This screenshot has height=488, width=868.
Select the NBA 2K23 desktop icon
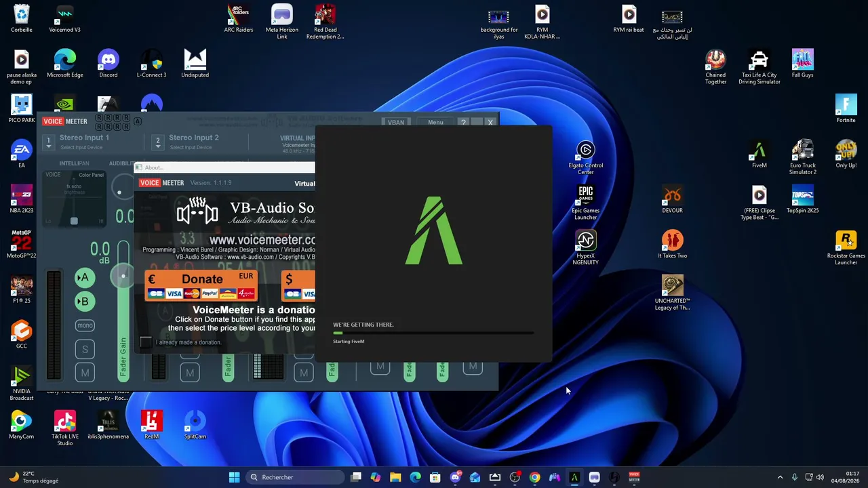point(22,199)
